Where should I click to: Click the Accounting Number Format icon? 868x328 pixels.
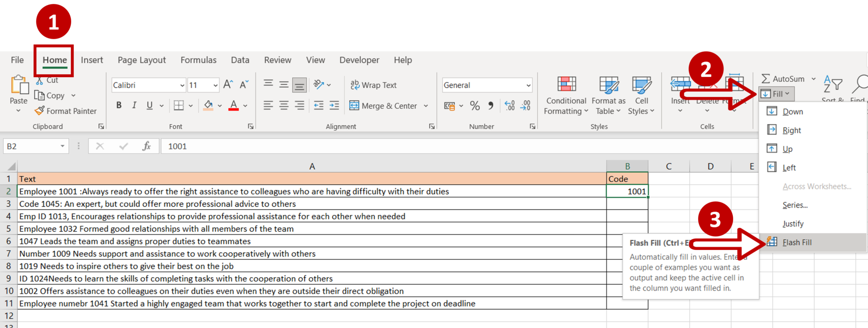(450, 106)
